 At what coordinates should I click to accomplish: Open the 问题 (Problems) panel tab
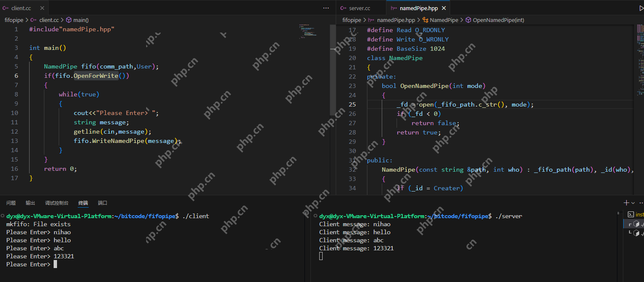point(11,203)
